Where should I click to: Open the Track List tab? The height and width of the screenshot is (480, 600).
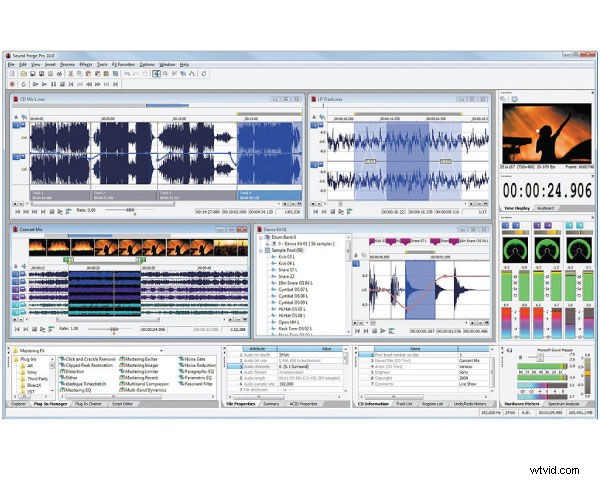[404, 404]
